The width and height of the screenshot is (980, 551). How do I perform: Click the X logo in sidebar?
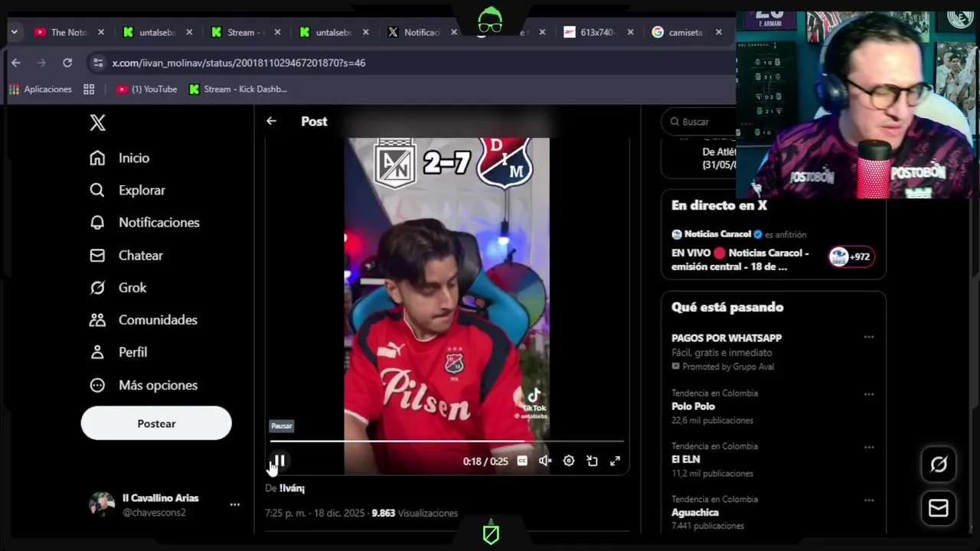click(x=97, y=122)
